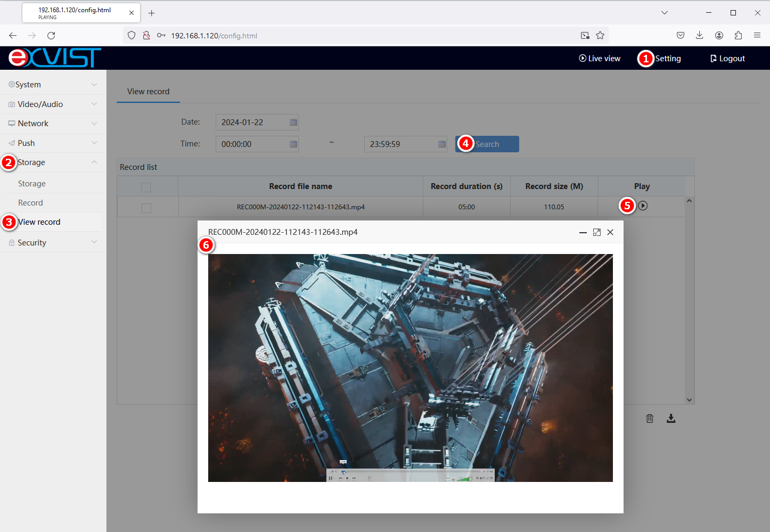Click the exvist logo

click(x=55, y=58)
